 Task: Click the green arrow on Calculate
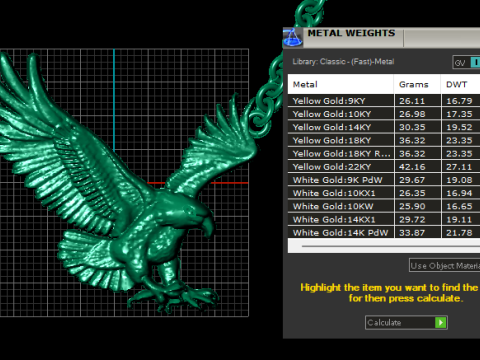click(440, 322)
